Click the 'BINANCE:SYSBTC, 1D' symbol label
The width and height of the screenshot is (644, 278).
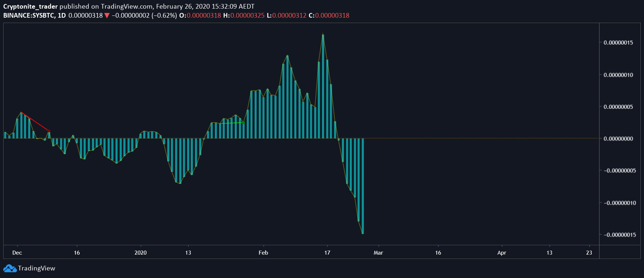(x=34, y=15)
